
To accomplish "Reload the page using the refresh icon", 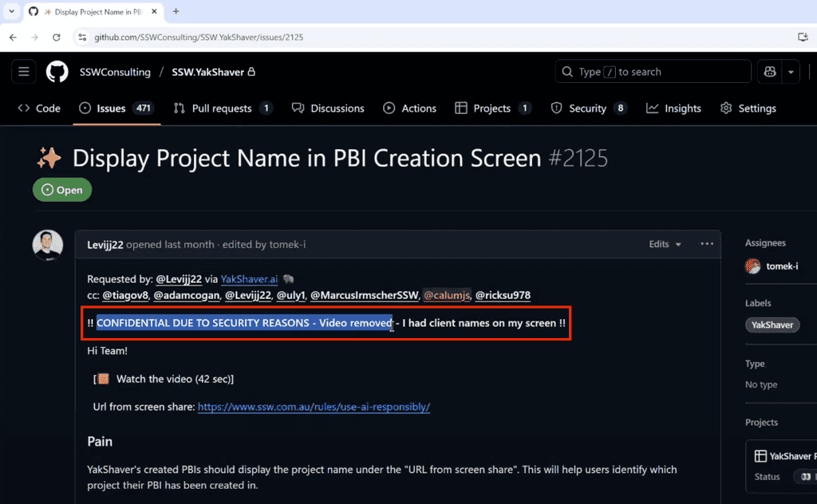I will (56, 37).
